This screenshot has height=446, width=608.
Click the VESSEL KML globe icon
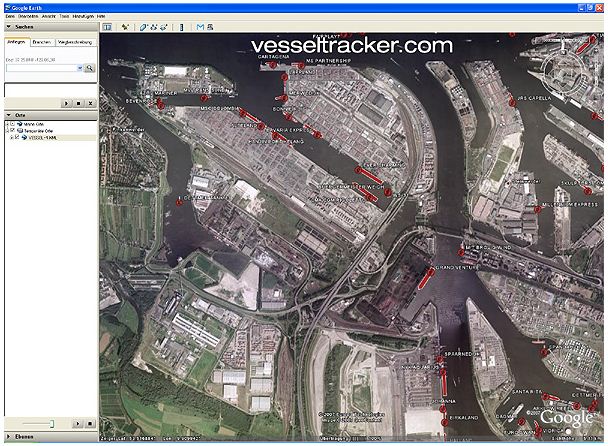[24, 138]
